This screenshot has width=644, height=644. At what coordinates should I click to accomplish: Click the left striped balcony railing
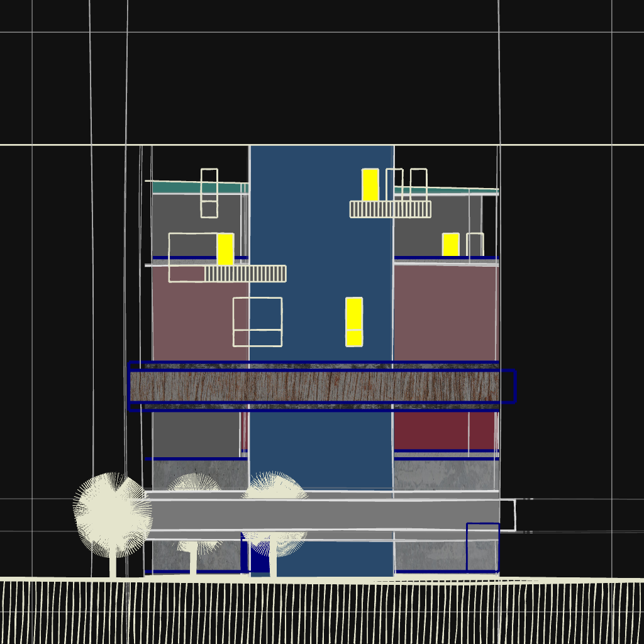click(245, 274)
